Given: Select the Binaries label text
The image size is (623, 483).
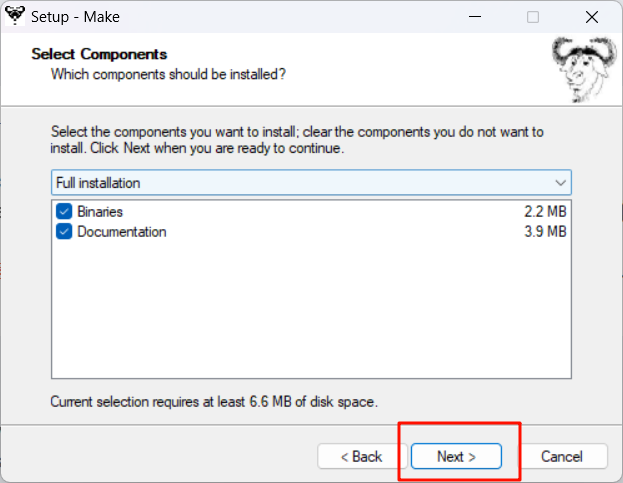Looking at the screenshot, I should (100, 212).
